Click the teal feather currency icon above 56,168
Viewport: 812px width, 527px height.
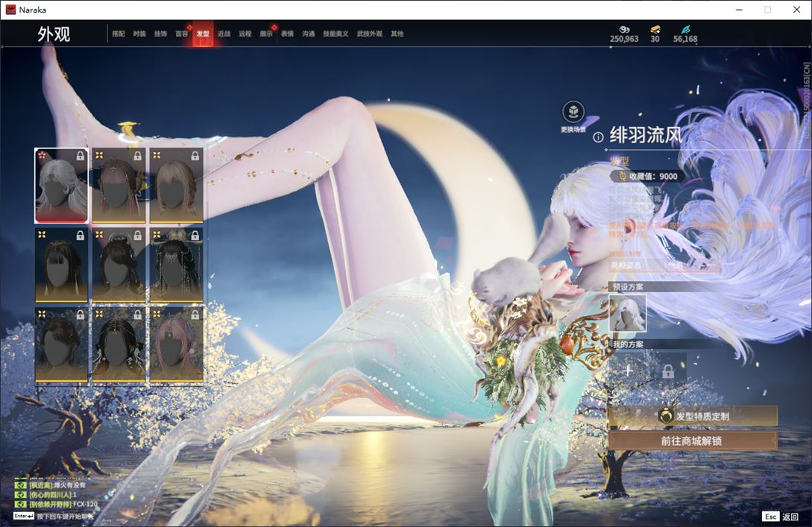coord(685,30)
